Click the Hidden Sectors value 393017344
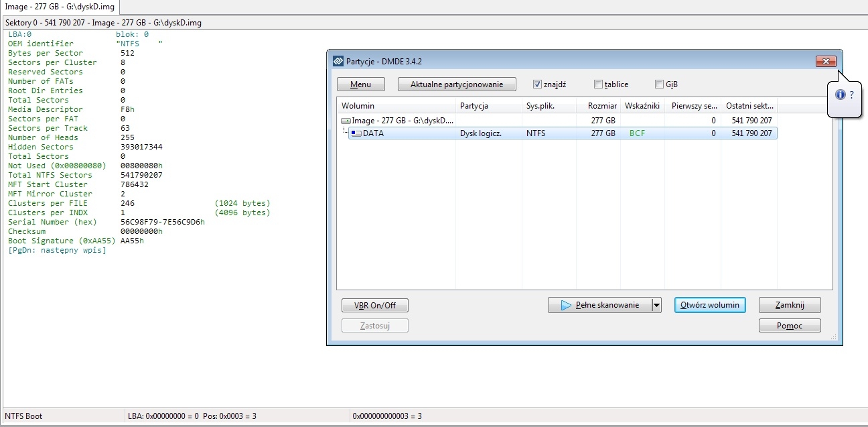868x427 pixels. click(x=141, y=147)
